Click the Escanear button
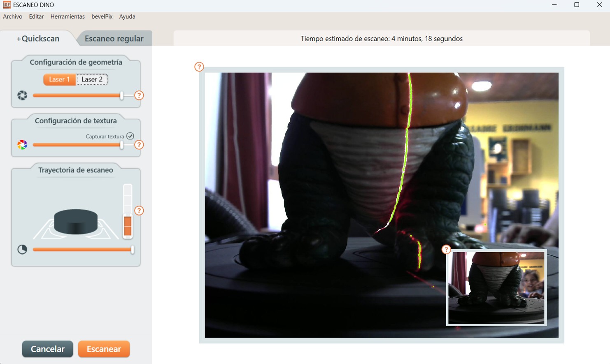The height and width of the screenshot is (364, 610). [104, 349]
